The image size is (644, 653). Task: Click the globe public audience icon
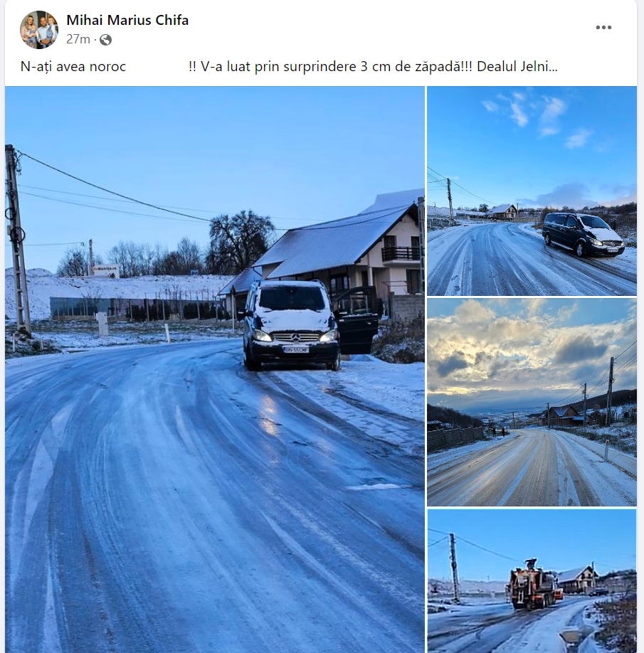(106, 40)
